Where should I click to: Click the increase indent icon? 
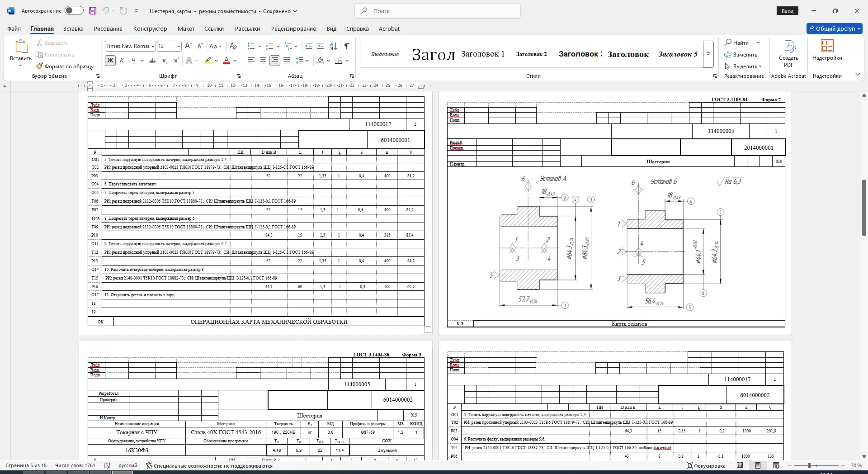click(x=321, y=46)
